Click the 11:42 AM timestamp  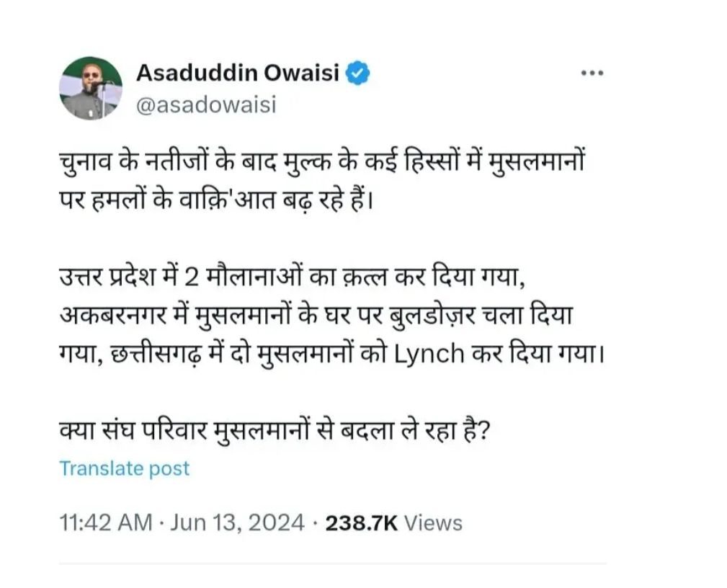click(105, 522)
